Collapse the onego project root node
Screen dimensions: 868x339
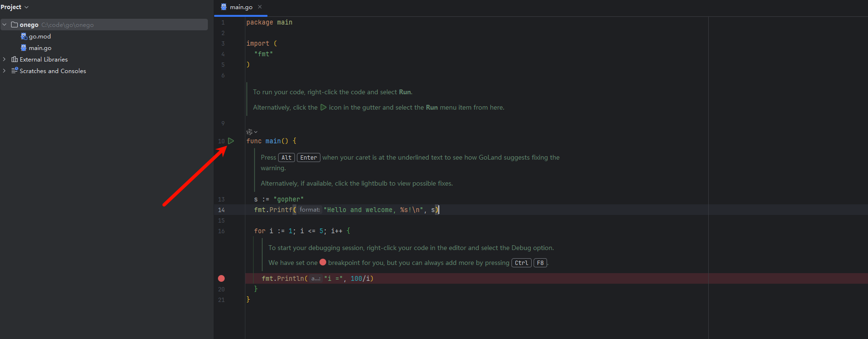(4, 25)
